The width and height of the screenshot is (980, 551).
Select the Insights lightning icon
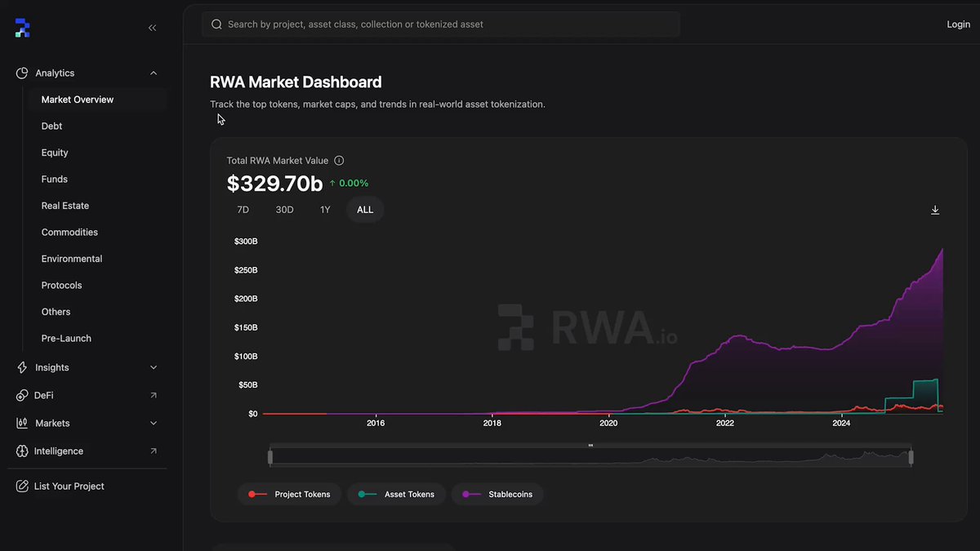point(21,367)
